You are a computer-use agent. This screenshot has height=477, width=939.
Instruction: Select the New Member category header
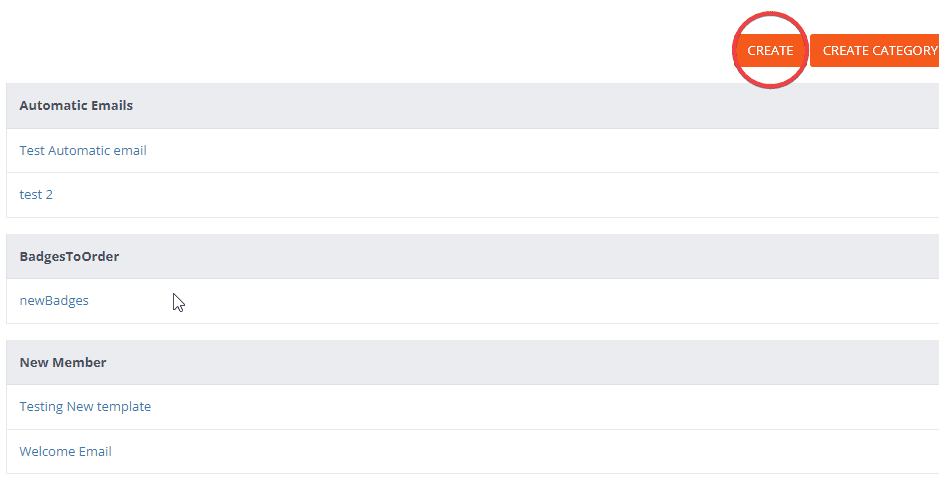pyautogui.click(x=470, y=363)
